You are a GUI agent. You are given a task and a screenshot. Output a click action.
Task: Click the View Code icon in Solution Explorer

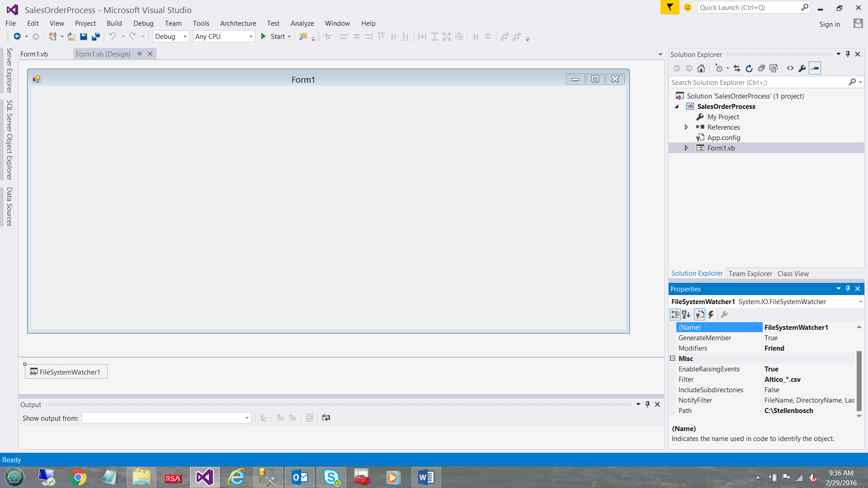790,68
